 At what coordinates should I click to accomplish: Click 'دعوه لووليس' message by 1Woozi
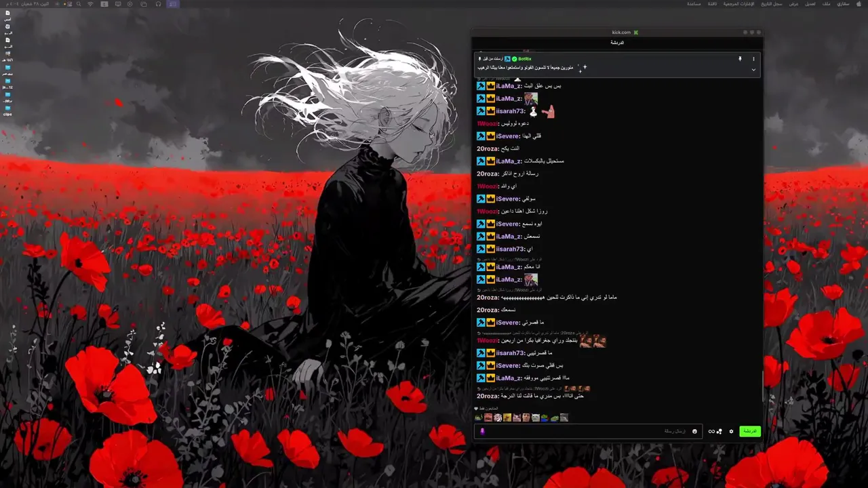(515, 123)
